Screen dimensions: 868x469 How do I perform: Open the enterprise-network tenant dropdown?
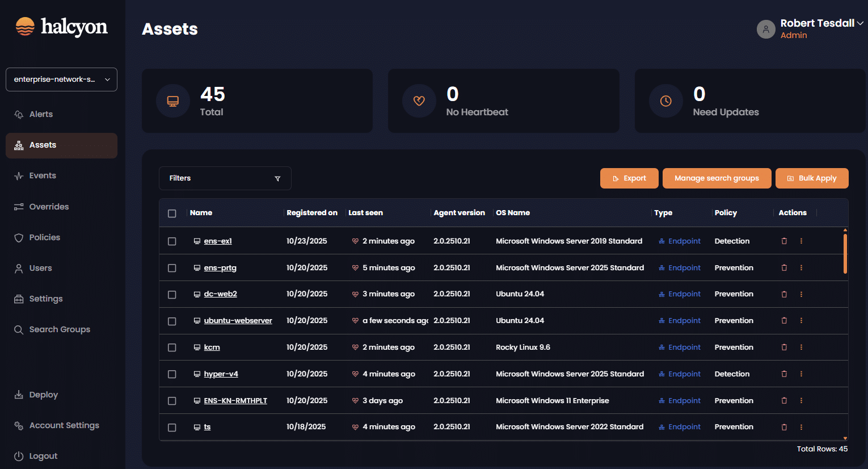61,79
